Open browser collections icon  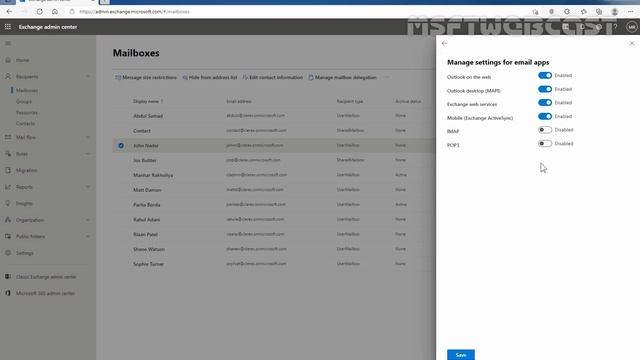point(599,12)
